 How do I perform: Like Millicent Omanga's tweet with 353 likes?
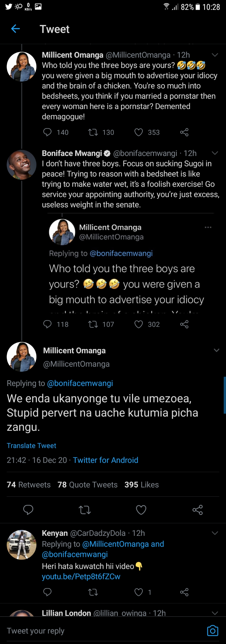coord(139,132)
